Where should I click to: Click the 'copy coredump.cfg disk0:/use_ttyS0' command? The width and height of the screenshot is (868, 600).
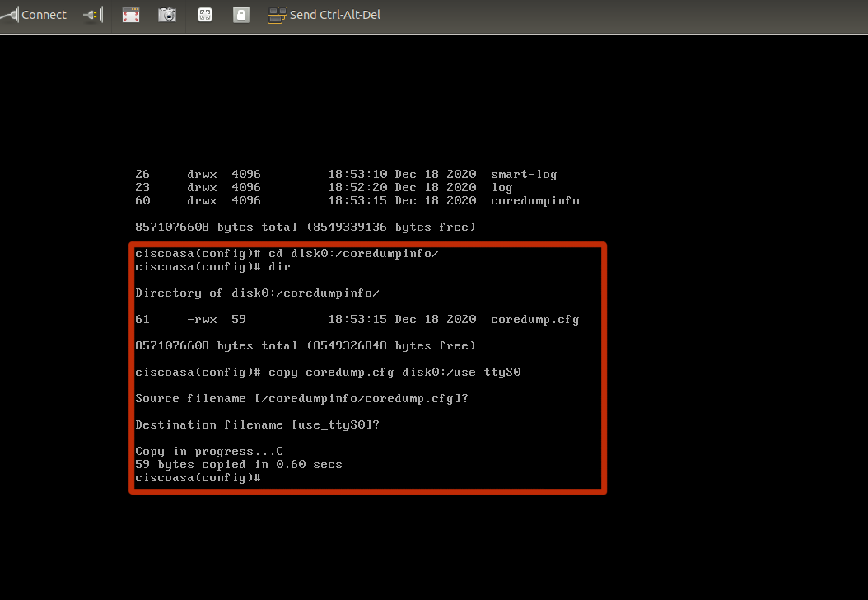328,373
